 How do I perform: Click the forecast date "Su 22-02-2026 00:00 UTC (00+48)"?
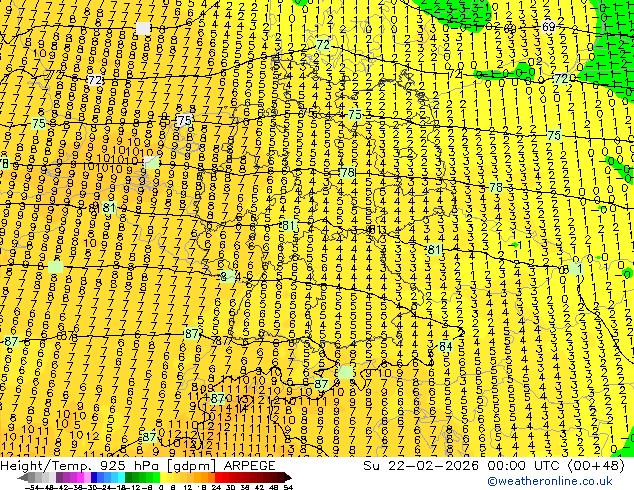[494, 465]
